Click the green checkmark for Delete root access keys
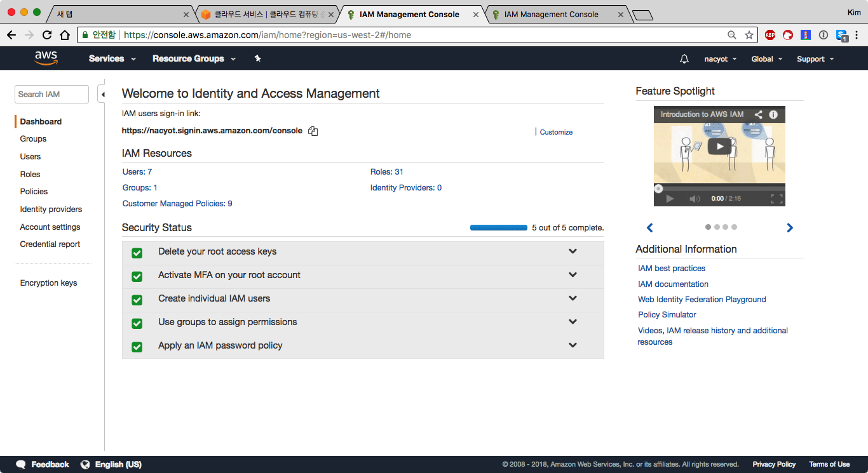This screenshot has width=868, height=473. coord(137,253)
